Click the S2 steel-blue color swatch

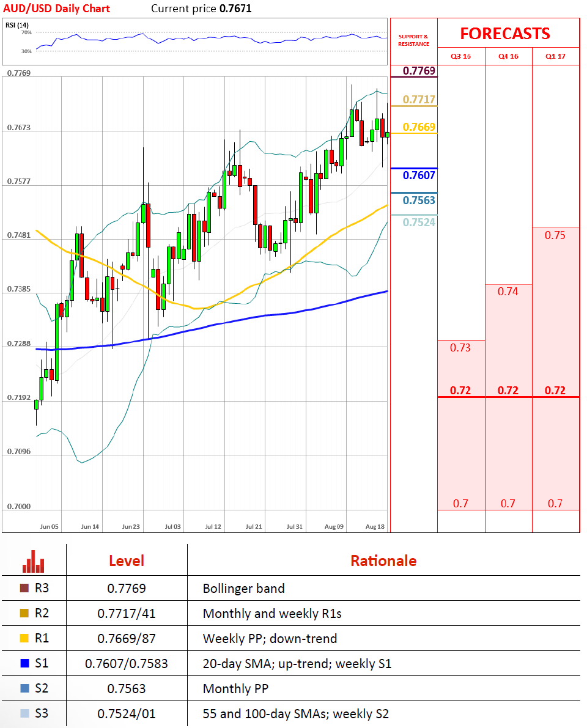[x=24, y=688]
